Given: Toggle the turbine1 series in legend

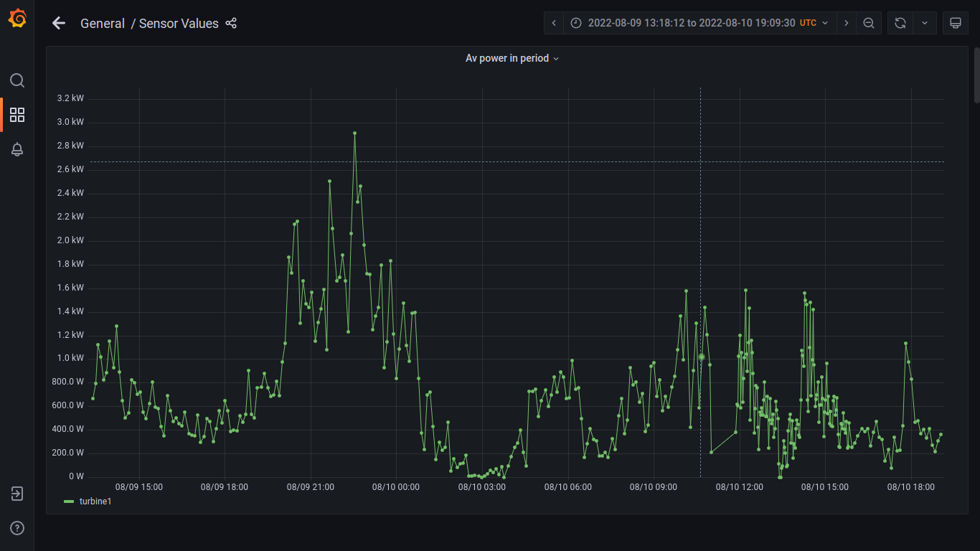Looking at the screenshot, I should [95, 501].
